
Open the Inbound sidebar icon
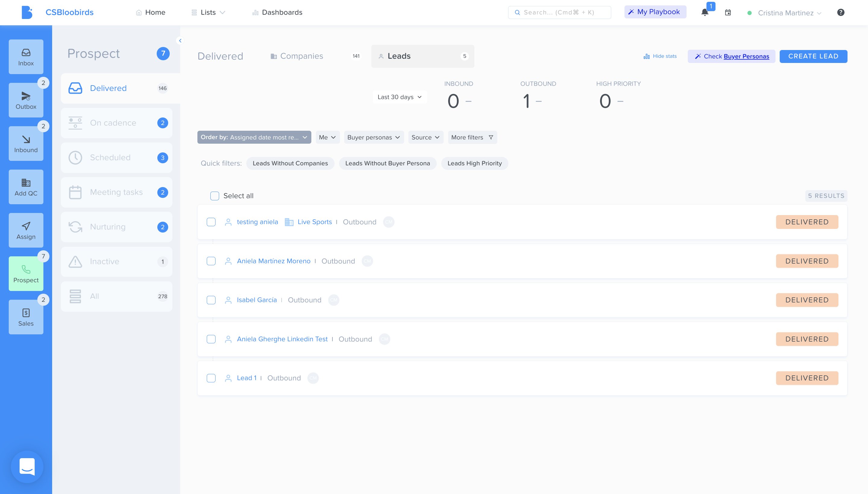[26, 143]
